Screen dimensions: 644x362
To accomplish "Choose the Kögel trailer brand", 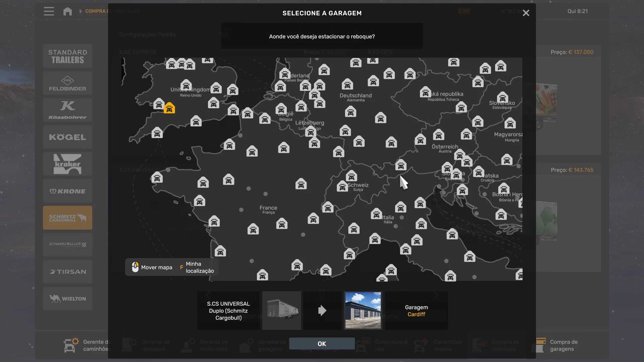I will (x=67, y=137).
